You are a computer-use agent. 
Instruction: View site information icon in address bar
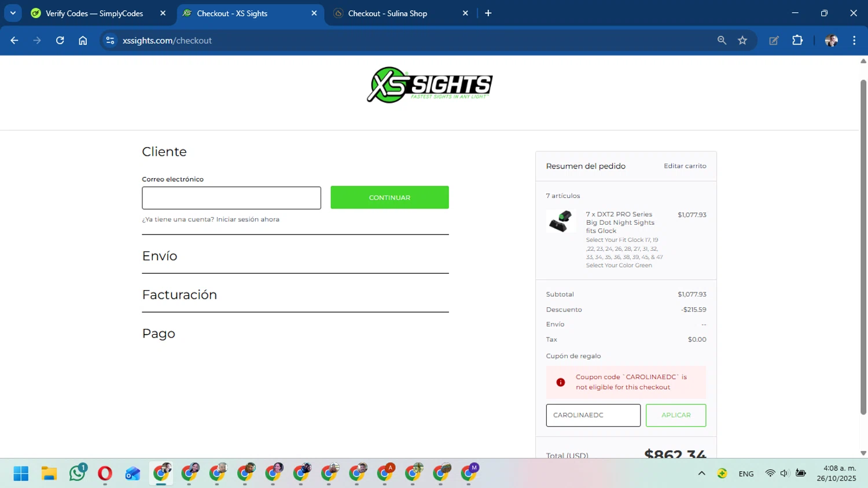pyautogui.click(x=110, y=41)
